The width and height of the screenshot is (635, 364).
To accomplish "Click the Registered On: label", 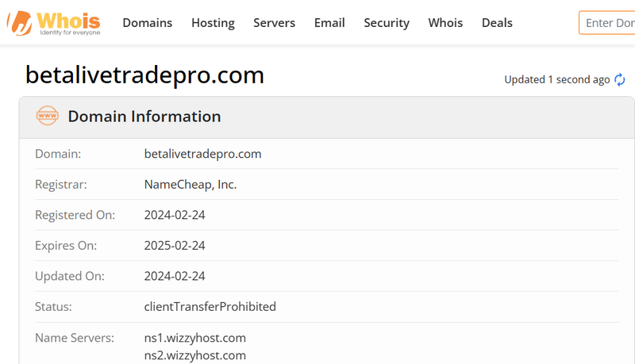I will pos(75,215).
